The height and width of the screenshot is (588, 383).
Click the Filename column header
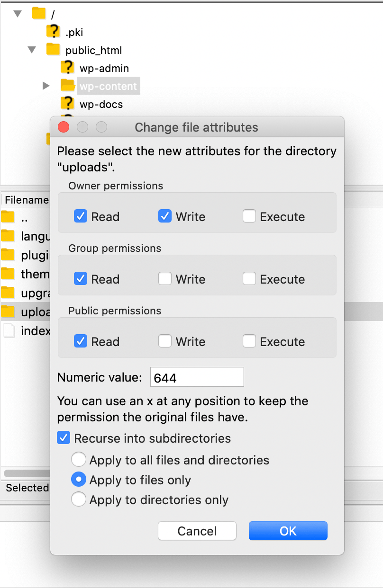pyautogui.click(x=26, y=200)
